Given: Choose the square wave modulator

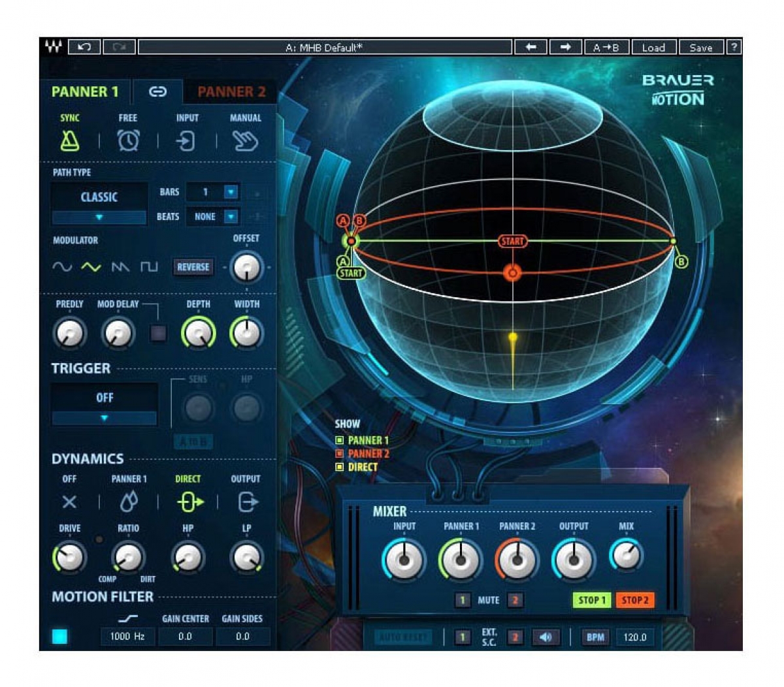Looking at the screenshot, I should pos(149,266).
